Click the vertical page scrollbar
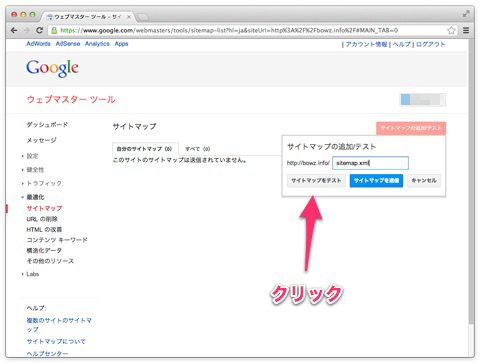The image size is (480, 363). (x=471, y=182)
